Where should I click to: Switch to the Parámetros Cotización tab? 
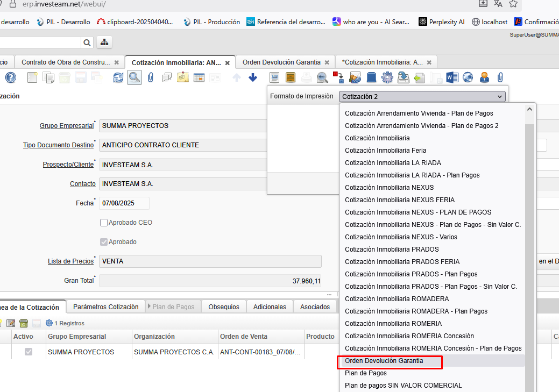click(x=105, y=307)
